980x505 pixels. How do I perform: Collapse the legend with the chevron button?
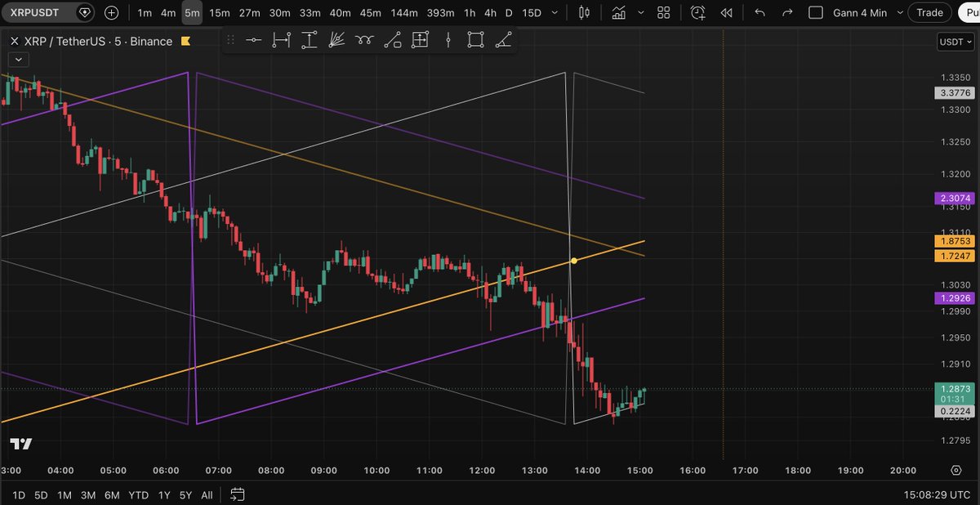(x=18, y=59)
